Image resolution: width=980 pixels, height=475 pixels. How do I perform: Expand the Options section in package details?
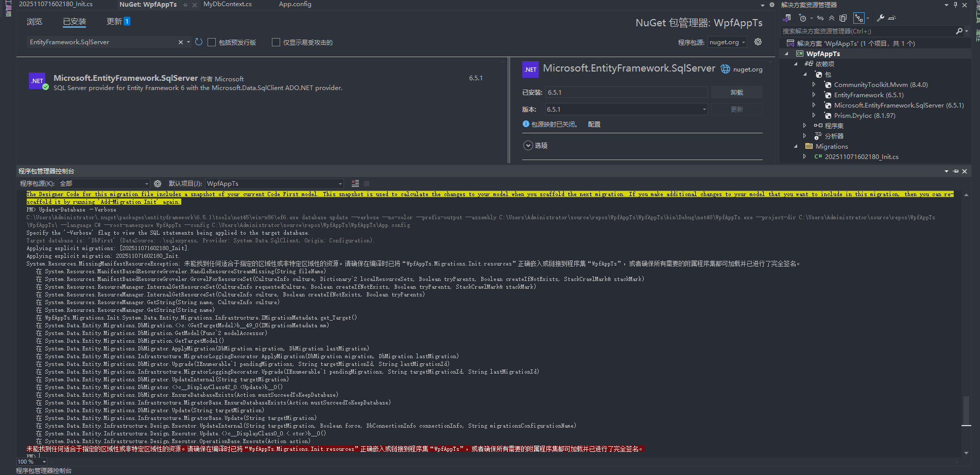[x=528, y=146]
